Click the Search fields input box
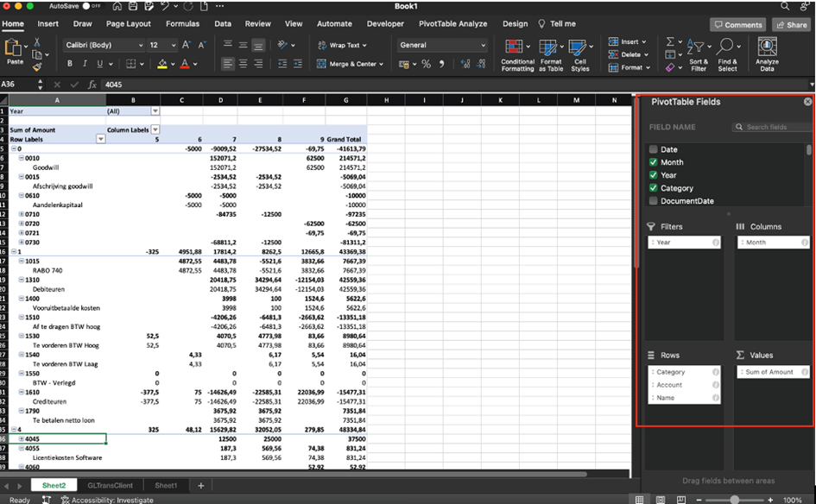The height and width of the screenshot is (504, 816). (x=775, y=127)
